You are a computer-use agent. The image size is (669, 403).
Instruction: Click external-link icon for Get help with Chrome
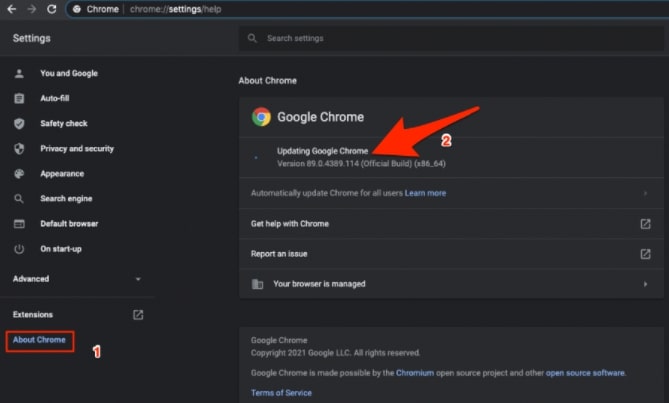(x=645, y=224)
